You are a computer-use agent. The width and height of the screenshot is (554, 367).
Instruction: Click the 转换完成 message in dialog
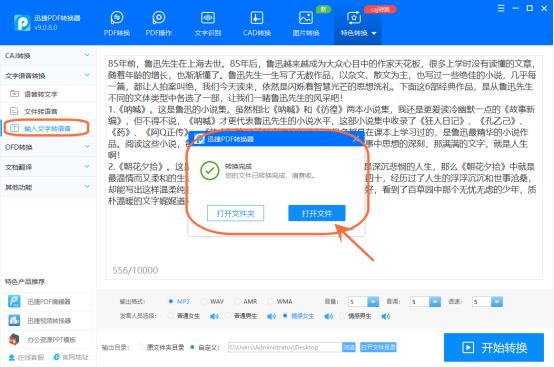click(238, 166)
